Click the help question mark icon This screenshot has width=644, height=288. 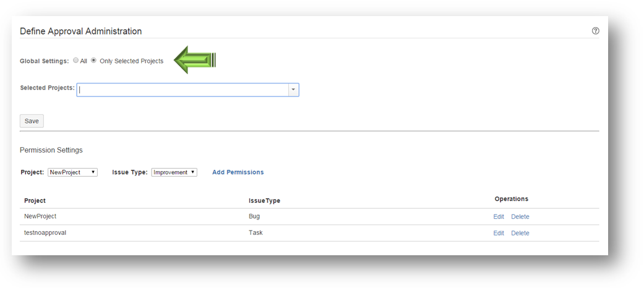point(595,31)
